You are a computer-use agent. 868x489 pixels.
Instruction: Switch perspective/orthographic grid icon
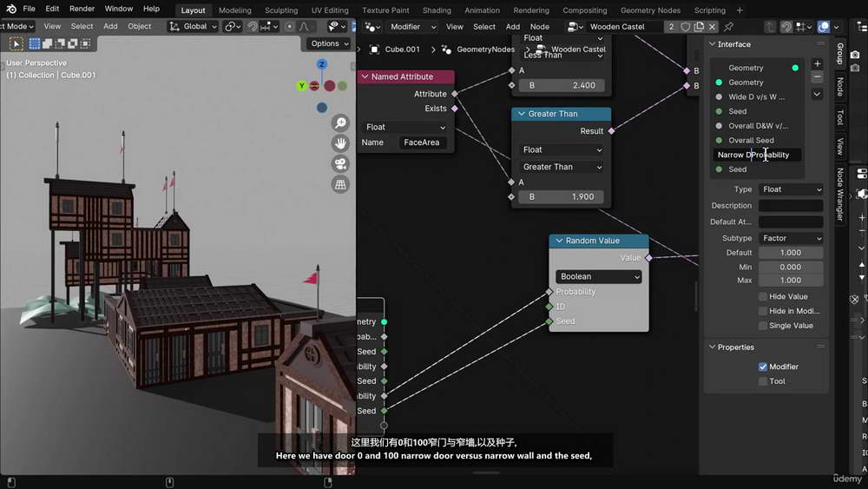[340, 184]
